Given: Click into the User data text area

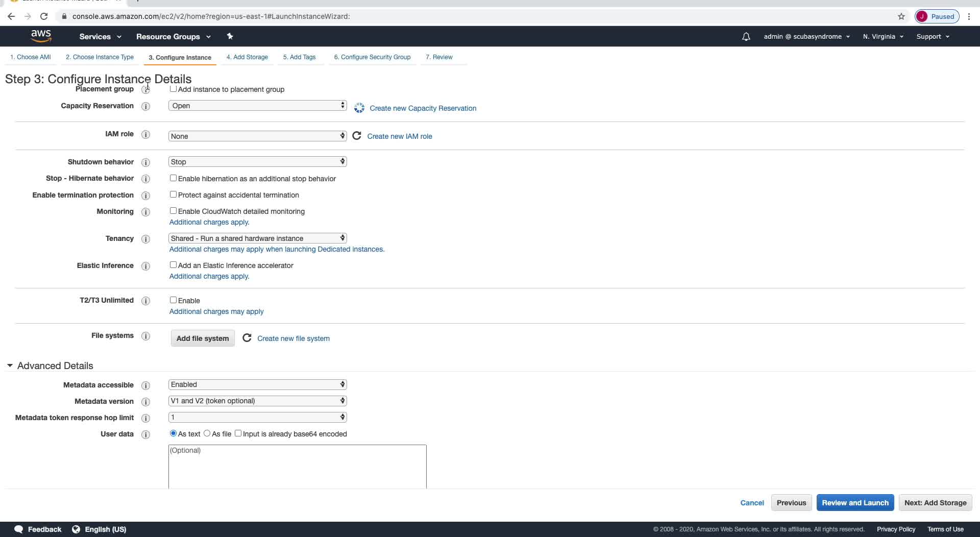Looking at the screenshot, I should (x=297, y=467).
